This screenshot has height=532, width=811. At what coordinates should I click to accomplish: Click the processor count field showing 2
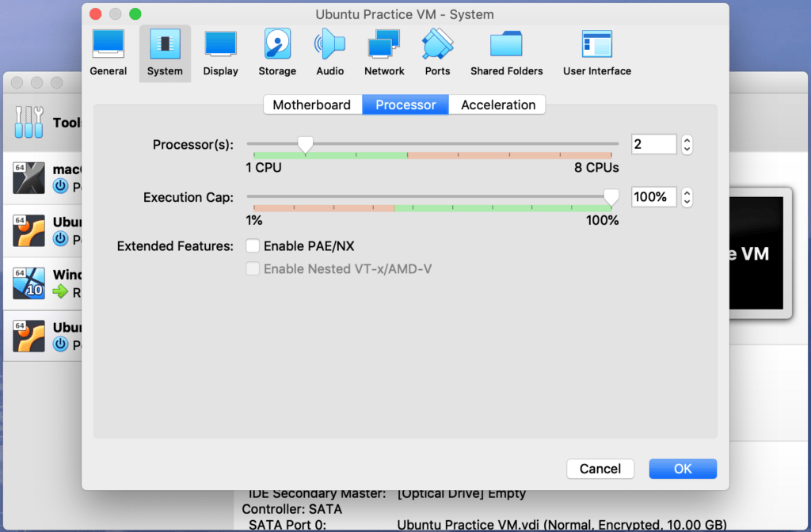point(653,144)
